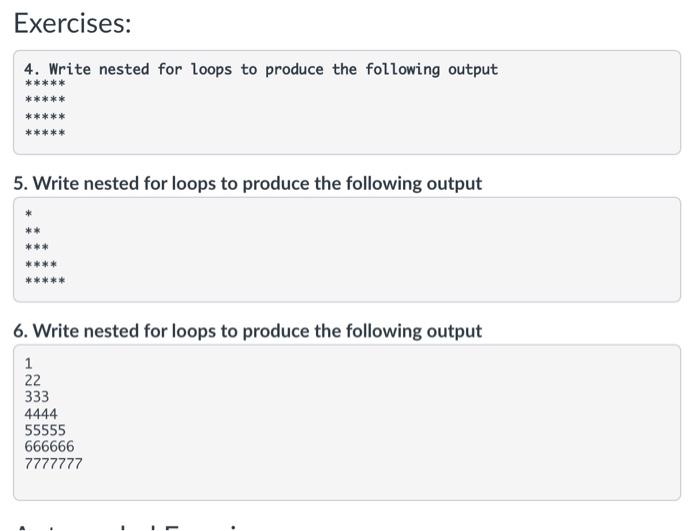Click the exercise 4 instruction text

point(260,69)
